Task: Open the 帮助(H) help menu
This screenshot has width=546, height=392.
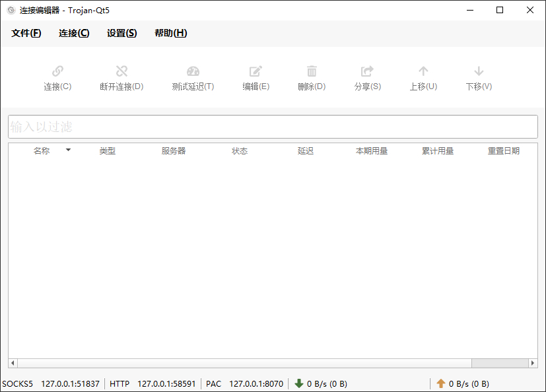Action: (x=170, y=33)
